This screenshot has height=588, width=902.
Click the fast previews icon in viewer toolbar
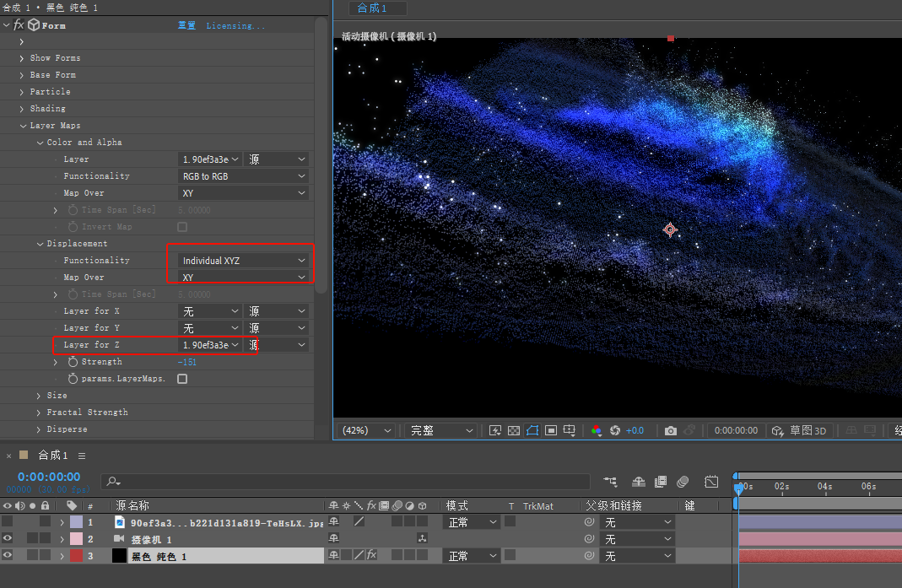[494, 430]
